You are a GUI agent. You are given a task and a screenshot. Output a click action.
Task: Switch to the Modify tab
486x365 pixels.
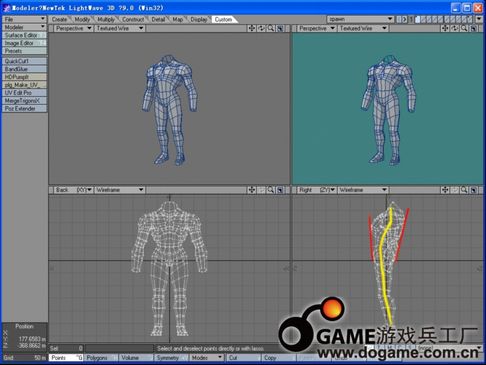point(82,19)
